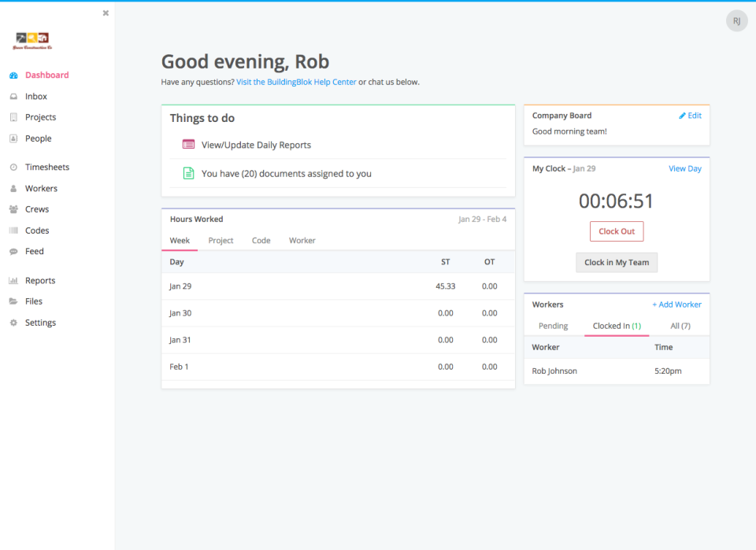The height and width of the screenshot is (550, 756).
Task: Open the Dashboard using its speedometer icon
Action: [x=13, y=75]
